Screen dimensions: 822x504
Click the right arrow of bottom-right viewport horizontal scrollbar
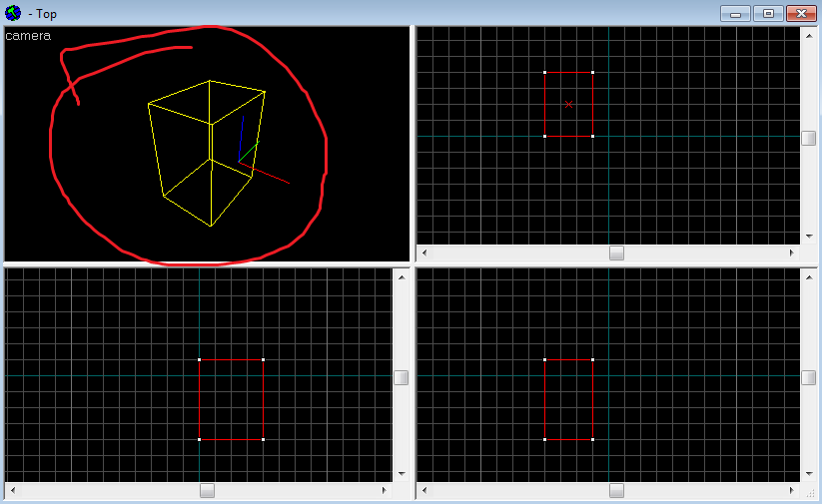click(792, 490)
